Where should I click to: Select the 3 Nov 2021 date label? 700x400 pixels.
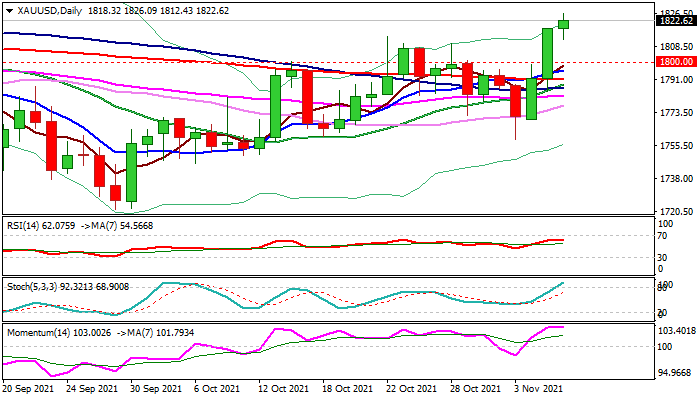coord(538,389)
